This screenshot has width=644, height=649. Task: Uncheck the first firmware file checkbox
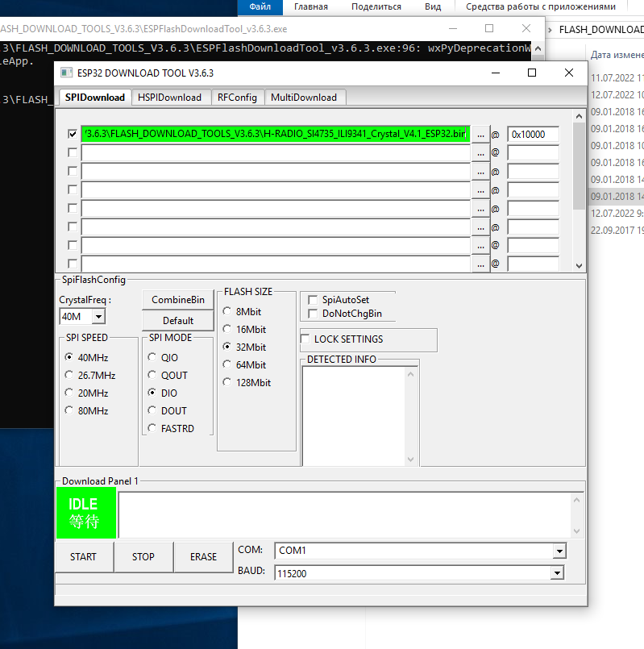[73, 134]
